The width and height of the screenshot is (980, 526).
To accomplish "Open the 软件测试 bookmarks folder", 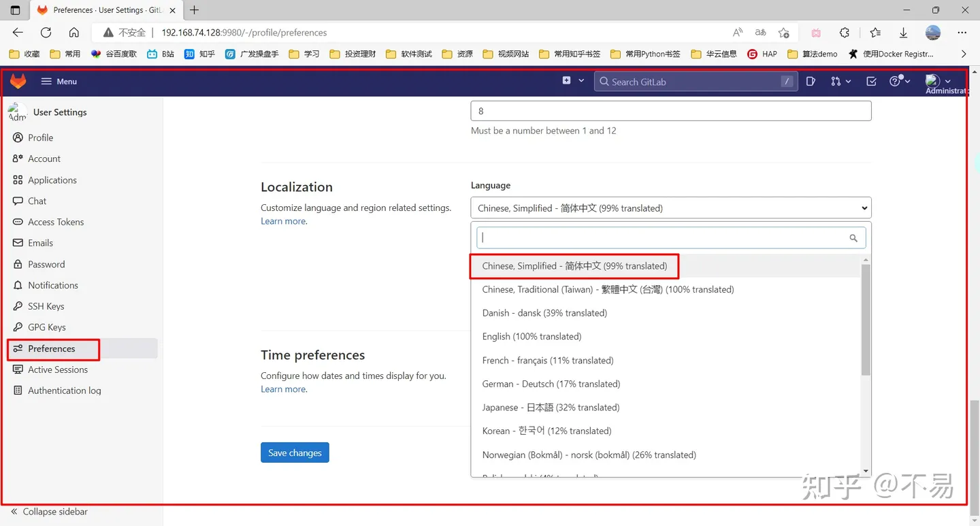I will (x=409, y=54).
